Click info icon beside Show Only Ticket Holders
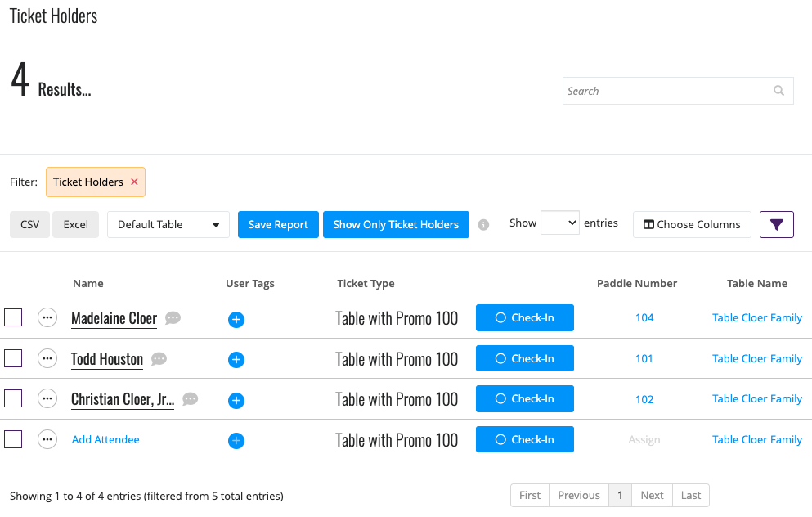This screenshot has height=517, width=812. point(483,225)
